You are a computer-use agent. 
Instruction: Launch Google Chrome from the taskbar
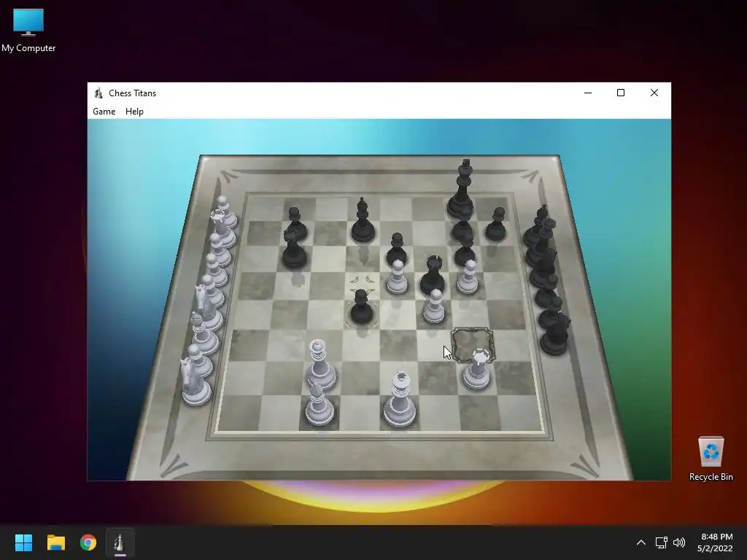pyautogui.click(x=88, y=542)
